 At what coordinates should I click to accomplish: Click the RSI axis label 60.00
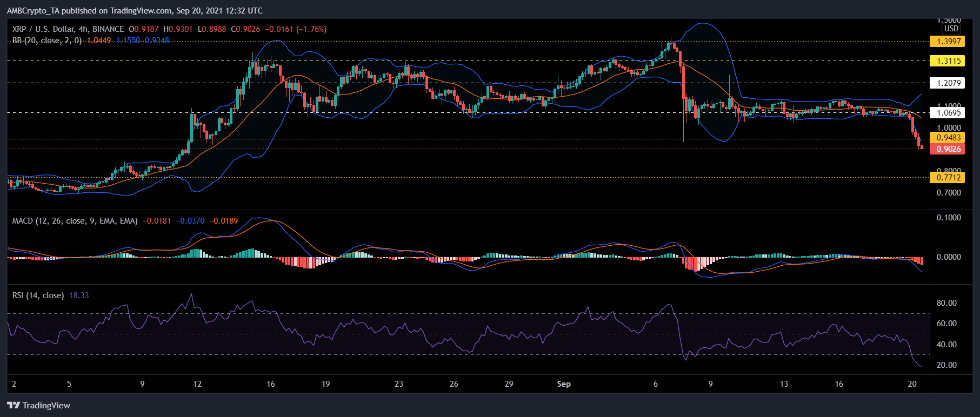(x=946, y=324)
